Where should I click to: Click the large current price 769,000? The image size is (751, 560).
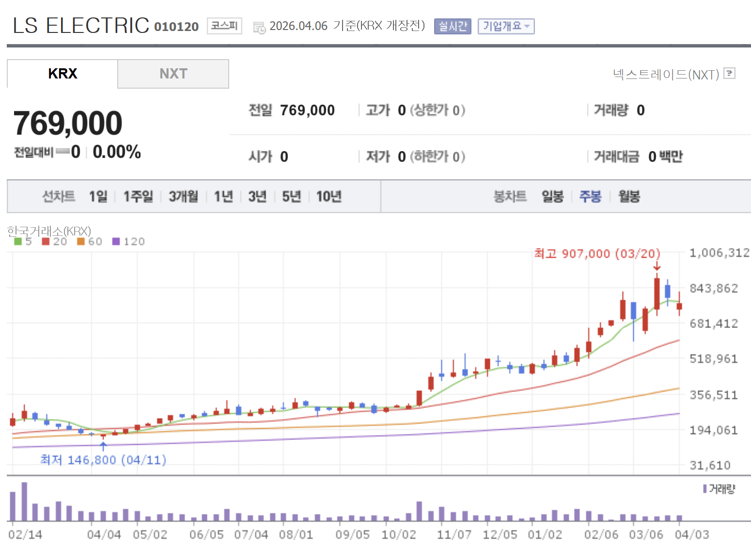(68, 123)
